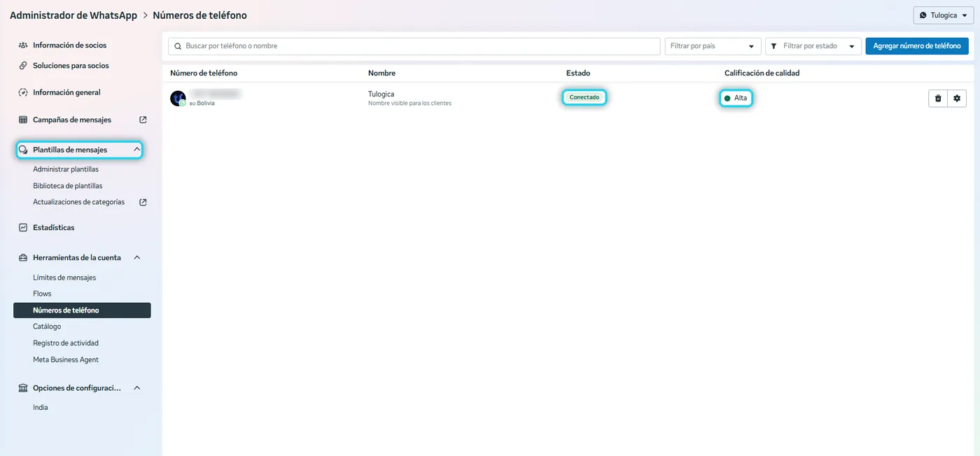Click the Opciones de configuración bank icon
The image size is (980, 456).
[x=23, y=388]
